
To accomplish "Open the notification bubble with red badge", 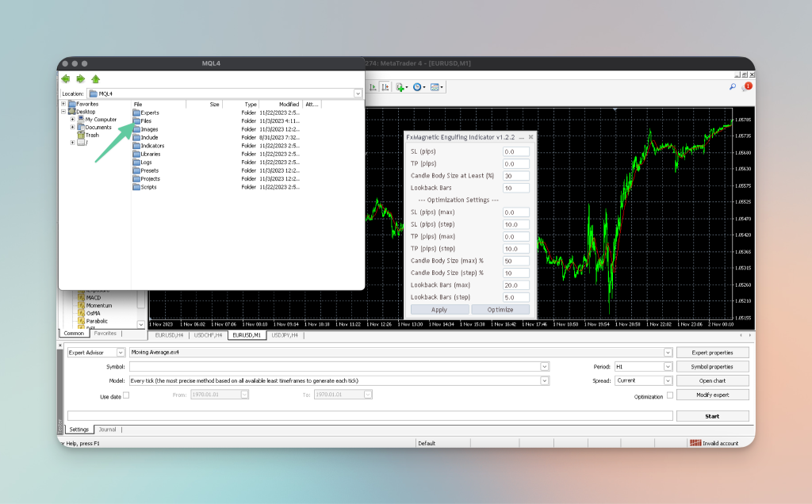I will (x=747, y=87).
